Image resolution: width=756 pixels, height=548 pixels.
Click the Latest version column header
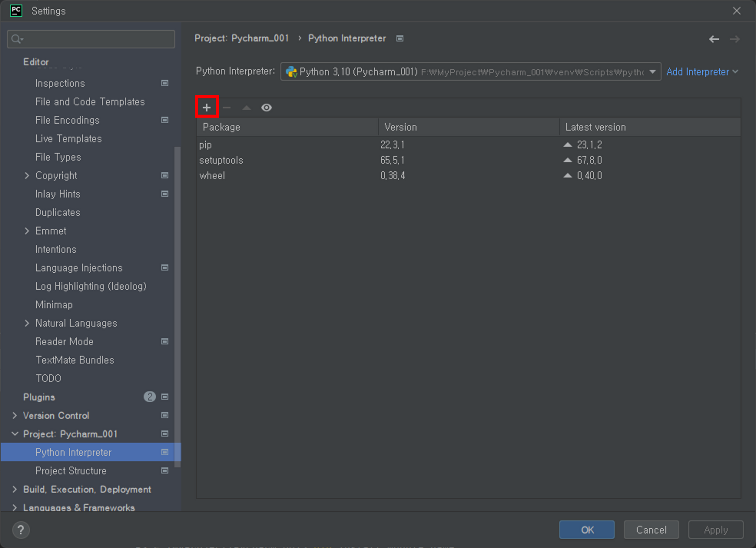650,127
